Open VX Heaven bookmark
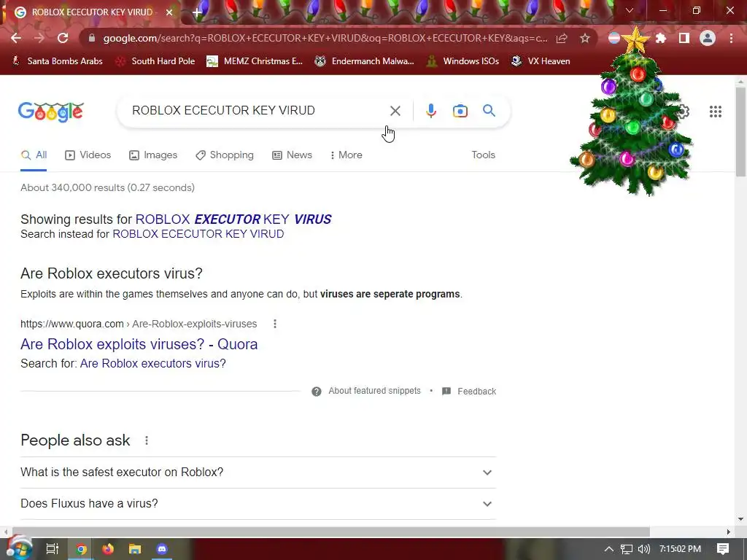 (541, 61)
